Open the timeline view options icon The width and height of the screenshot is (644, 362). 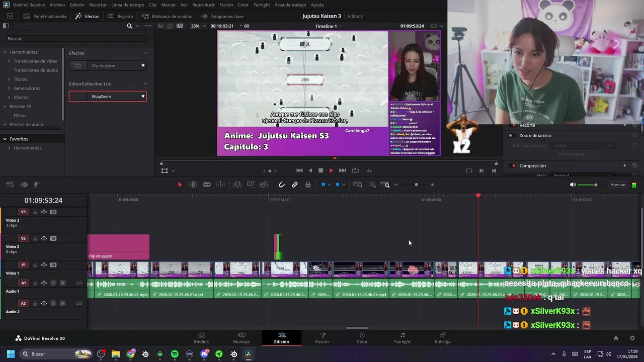(x=10, y=185)
